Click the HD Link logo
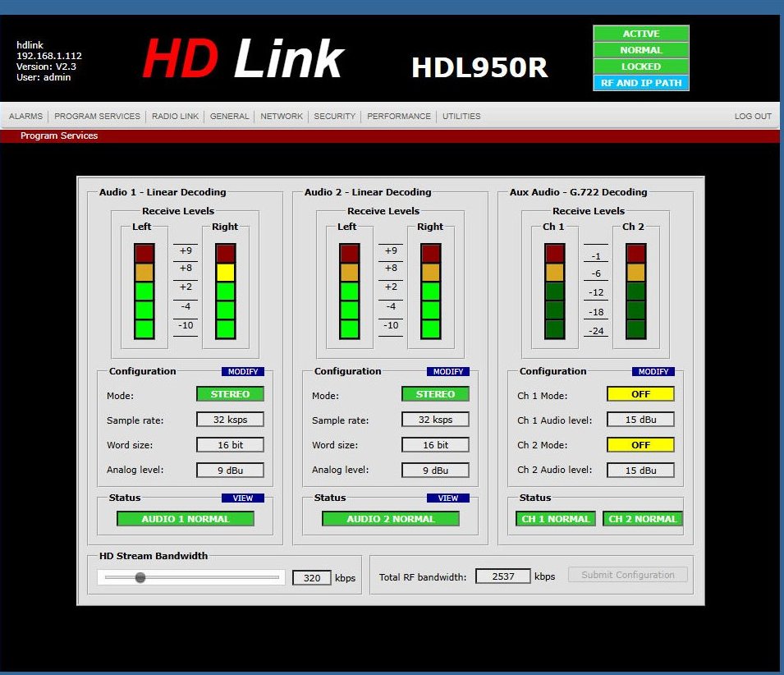The height and width of the screenshot is (675, 784). tap(244, 58)
